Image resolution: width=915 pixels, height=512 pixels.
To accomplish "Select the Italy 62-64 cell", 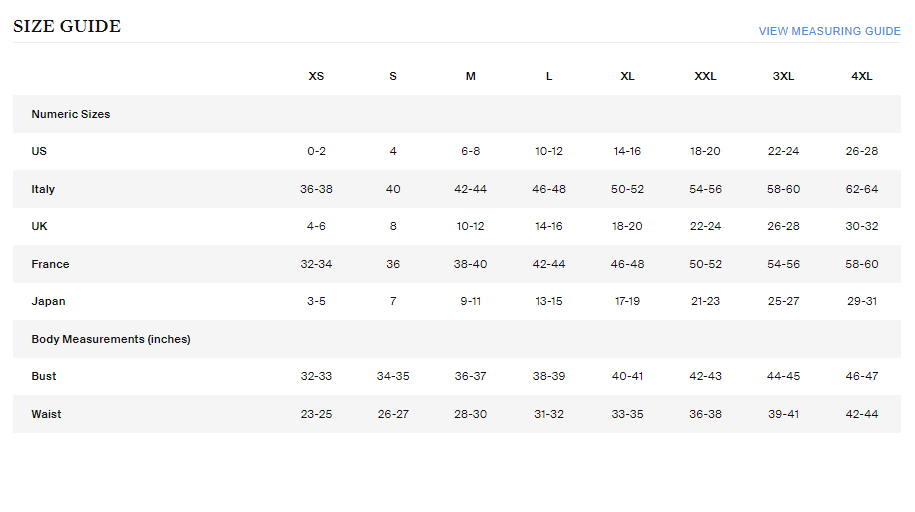I will (x=861, y=189).
